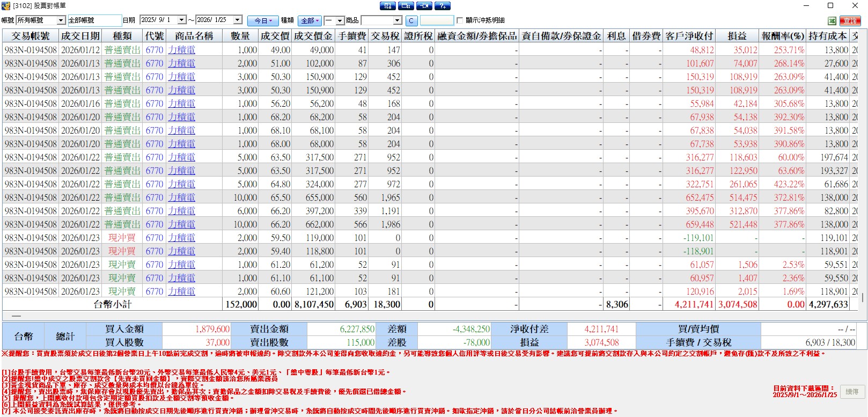Click the third blue window icon in the title bar

coord(424,6)
